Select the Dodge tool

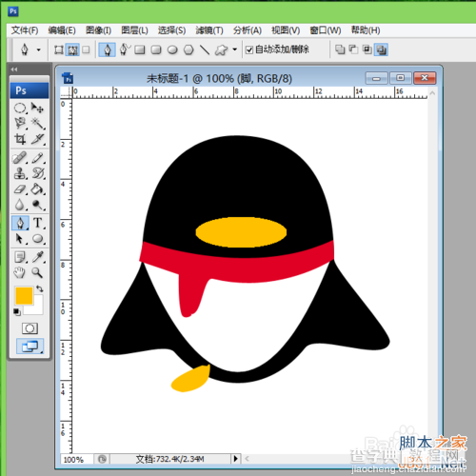point(37,205)
